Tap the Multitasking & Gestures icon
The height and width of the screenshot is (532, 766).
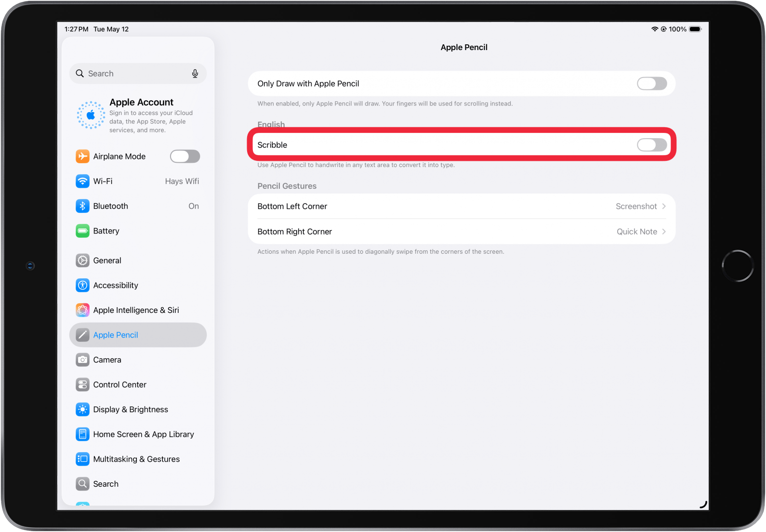click(83, 459)
